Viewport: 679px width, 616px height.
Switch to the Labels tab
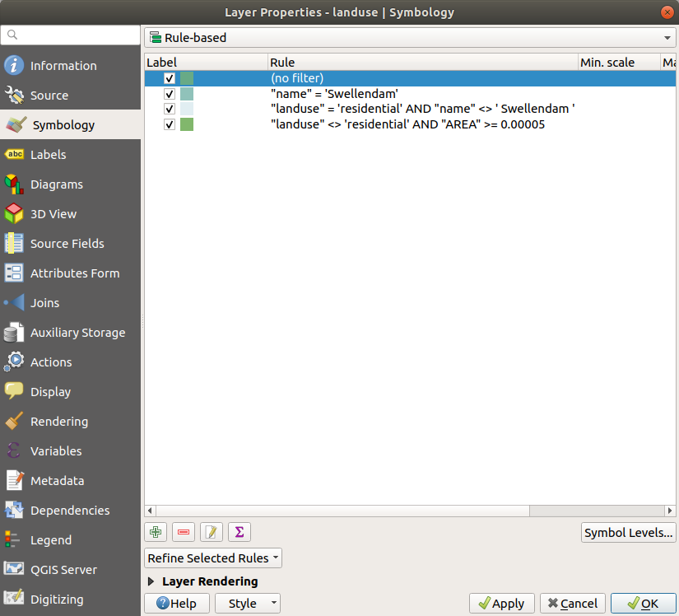tap(48, 155)
